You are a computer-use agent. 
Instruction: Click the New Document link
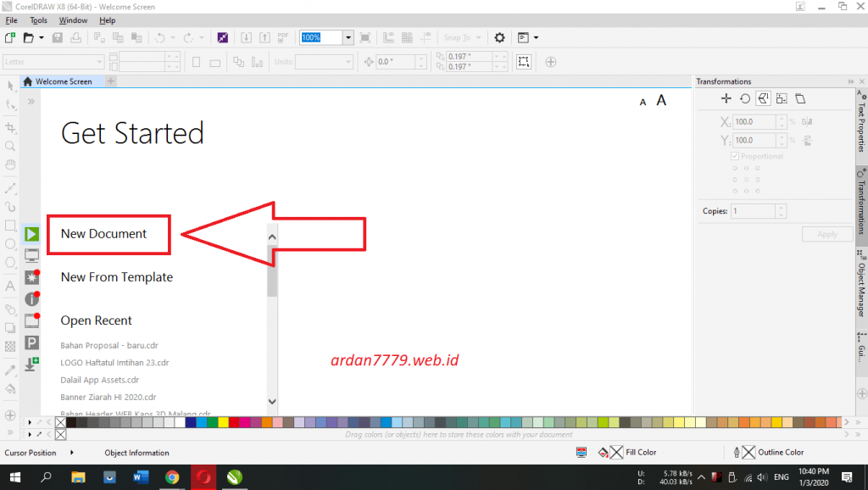pos(103,234)
